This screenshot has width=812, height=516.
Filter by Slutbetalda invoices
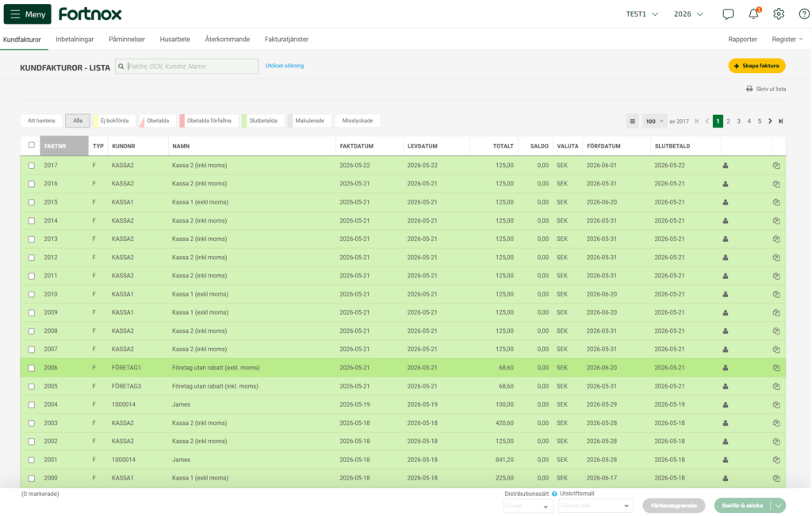click(x=262, y=121)
